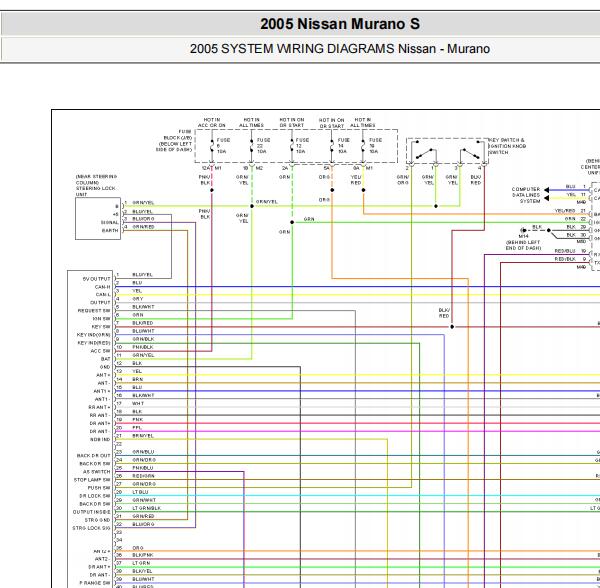Click the 'KEY IND(RED)' terminal label
Screen dimensions: 600x588
pos(94,343)
